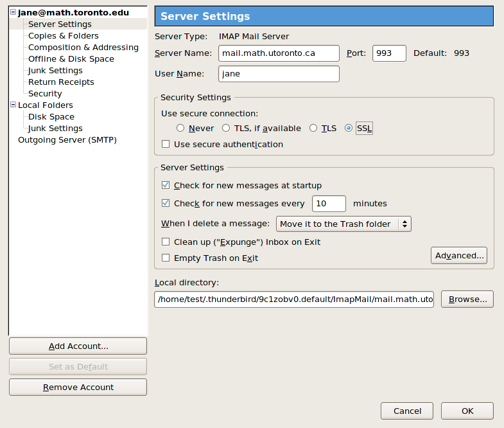Open Outgoing Server (SMTP) settings
This screenshot has height=428, width=504.
(67, 140)
